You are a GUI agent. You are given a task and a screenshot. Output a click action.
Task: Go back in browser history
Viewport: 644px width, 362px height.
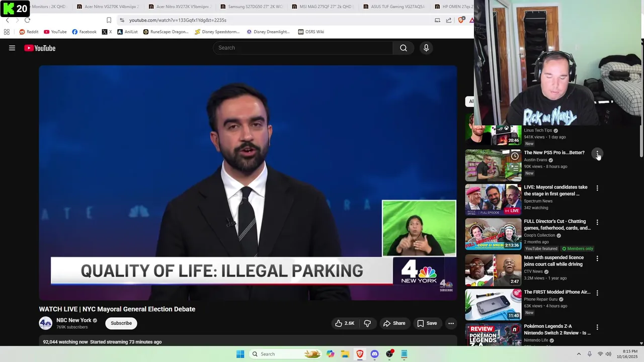coord(7,20)
